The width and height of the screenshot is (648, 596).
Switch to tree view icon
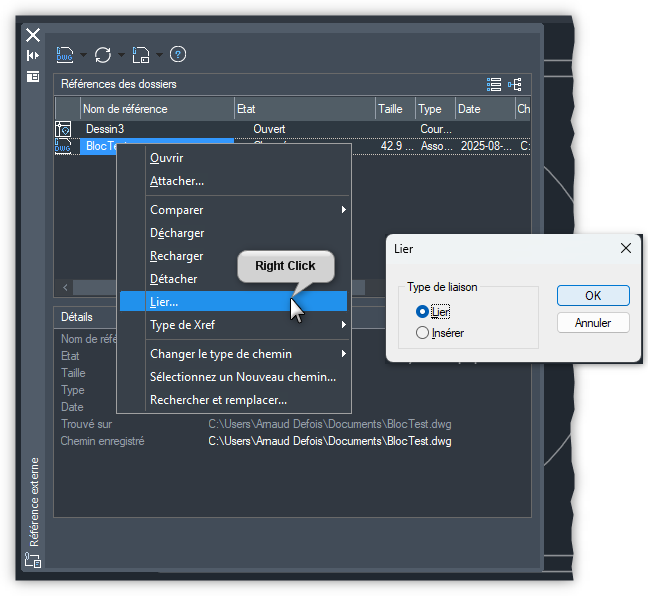click(x=515, y=84)
